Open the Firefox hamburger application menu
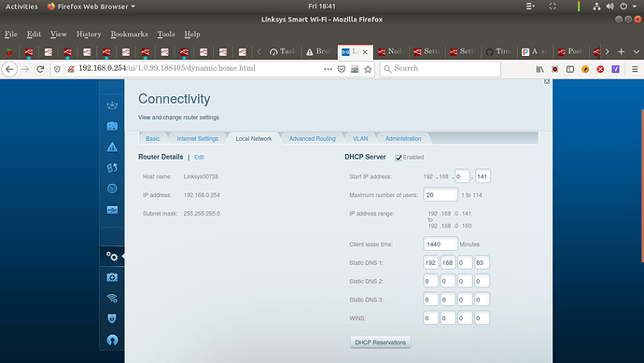 point(635,69)
